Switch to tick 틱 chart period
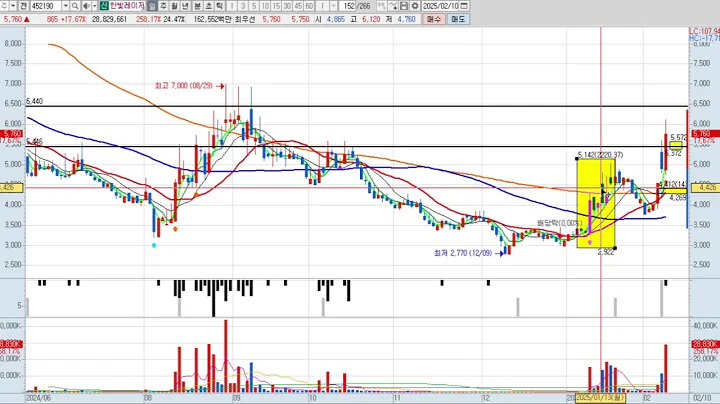 pos(219,6)
